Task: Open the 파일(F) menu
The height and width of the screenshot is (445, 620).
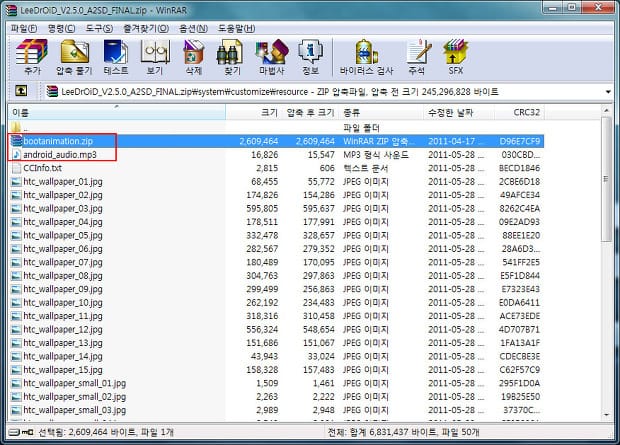Action: (23, 27)
